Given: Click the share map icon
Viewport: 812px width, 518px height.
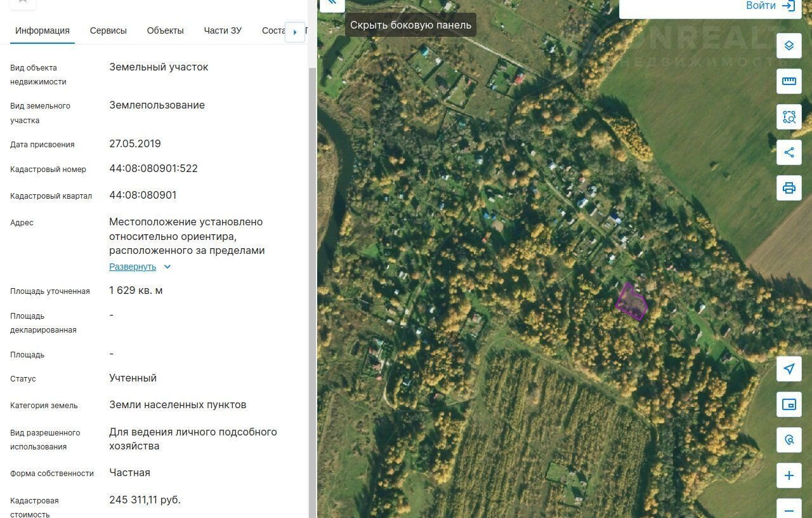Looking at the screenshot, I should coord(789,152).
